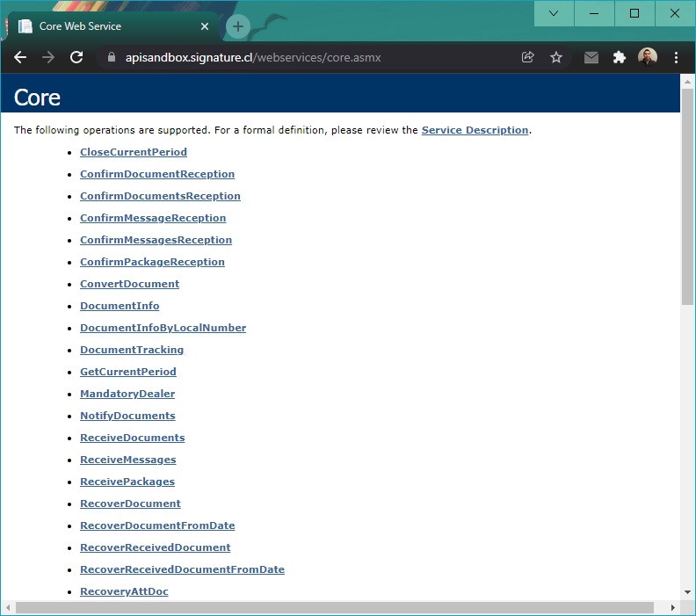
Task: Open the NotifyDocuments operation
Action: pyautogui.click(x=127, y=416)
